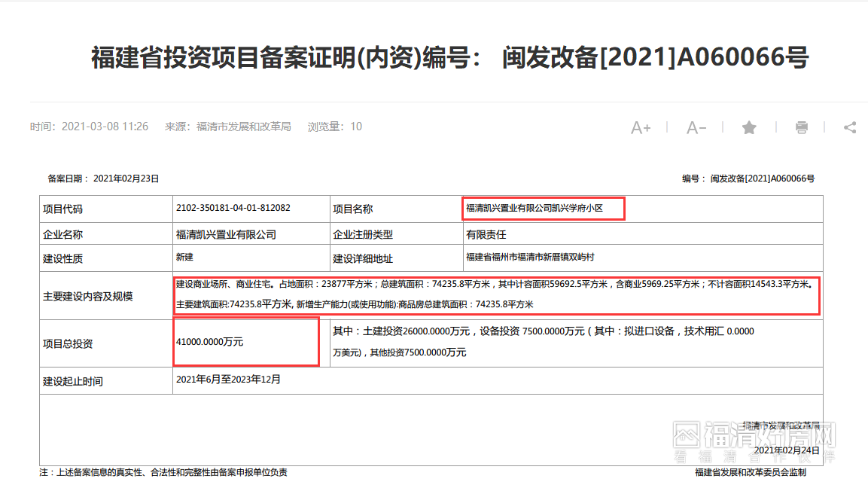Select the line starting 主要建筑面积:74235.8平方米
Screen dimensions: 868x488
click(x=355, y=304)
